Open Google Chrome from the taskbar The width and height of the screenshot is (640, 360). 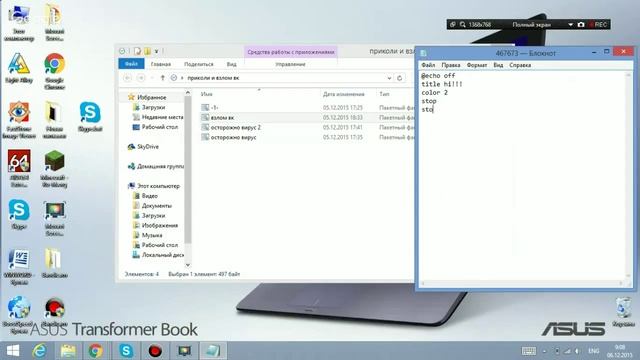(96, 351)
